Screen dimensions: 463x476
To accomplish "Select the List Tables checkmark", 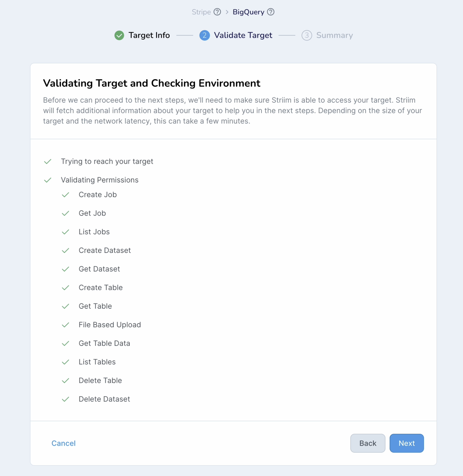I will click(66, 362).
